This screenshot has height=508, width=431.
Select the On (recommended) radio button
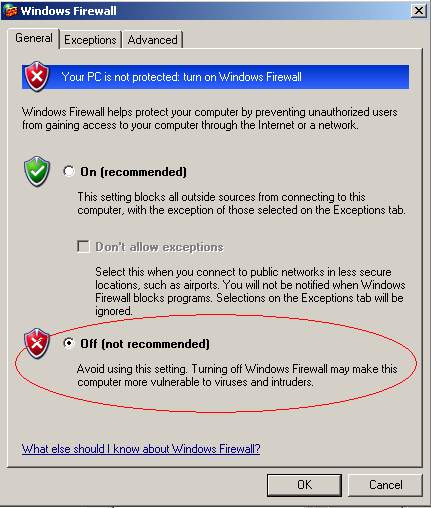69,171
